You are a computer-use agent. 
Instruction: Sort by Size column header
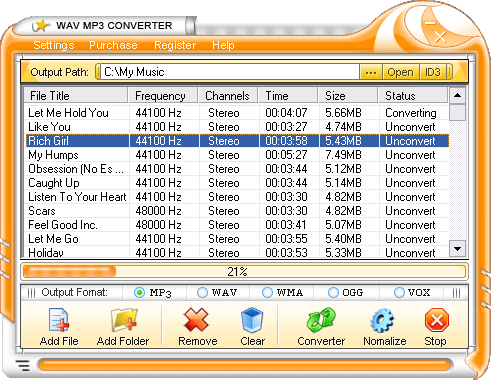(348, 96)
